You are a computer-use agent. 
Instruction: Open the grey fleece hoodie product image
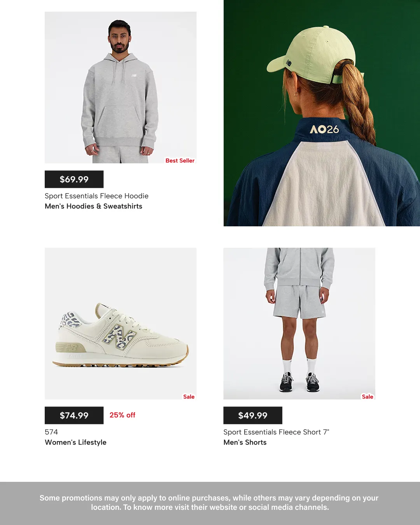pyautogui.click(x=121, y=87)
